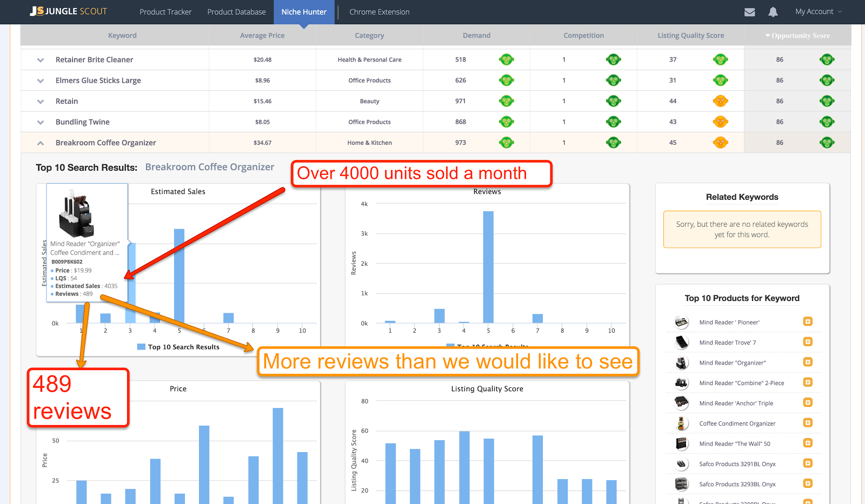Sort table by Average Price header
Viewport: 865px width, 504px height.
(262, 36)
